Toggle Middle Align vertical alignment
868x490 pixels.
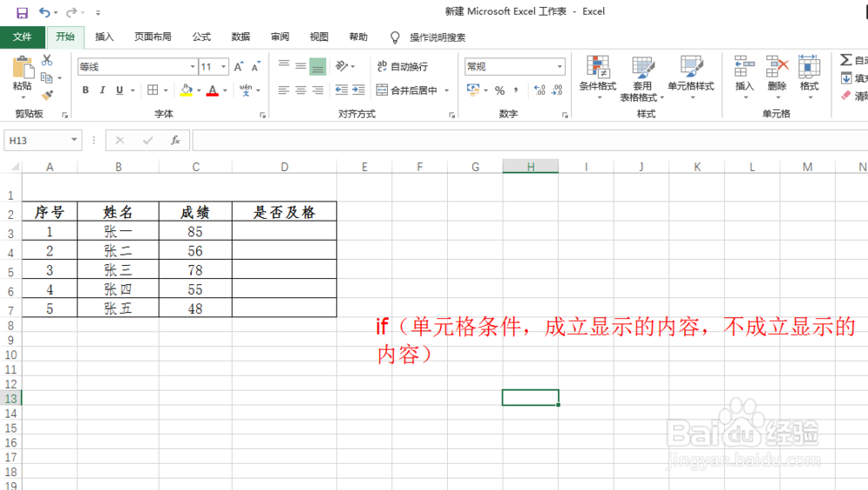pos(300,66)
